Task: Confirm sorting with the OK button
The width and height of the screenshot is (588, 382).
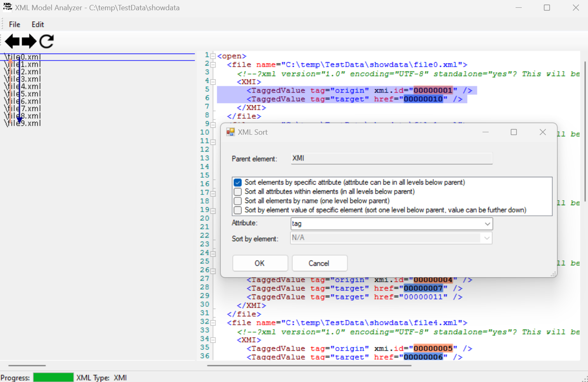Action: point(260,263)
